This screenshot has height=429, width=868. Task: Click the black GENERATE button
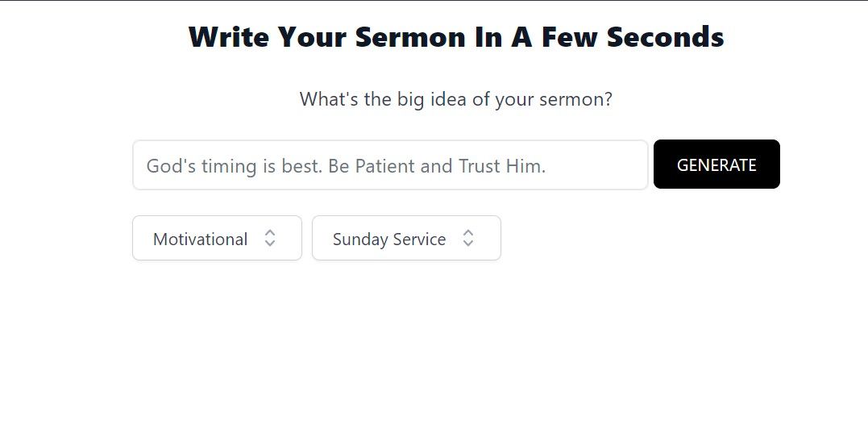[x=716, y=165]
